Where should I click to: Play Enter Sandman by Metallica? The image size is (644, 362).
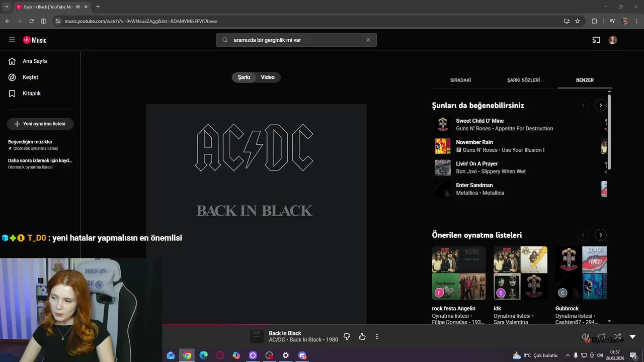pyautogui.click(x=474, y=185)
